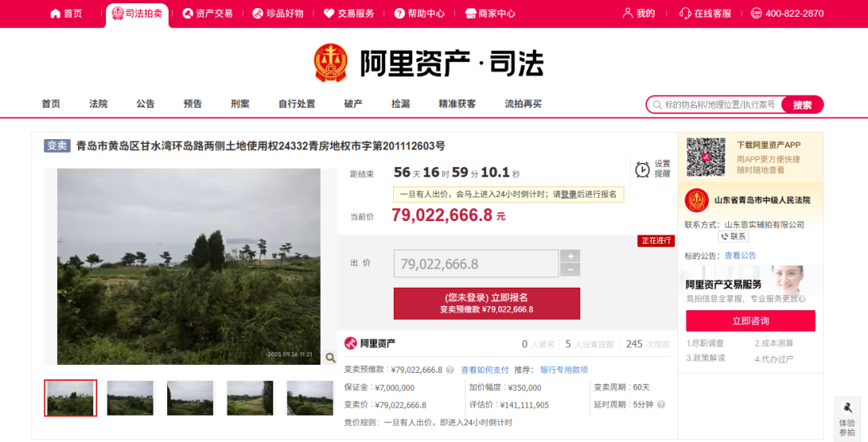Open the 精准获客 navigation item
This screenshot has width=868, height=442.
click(x=457, y=104)
